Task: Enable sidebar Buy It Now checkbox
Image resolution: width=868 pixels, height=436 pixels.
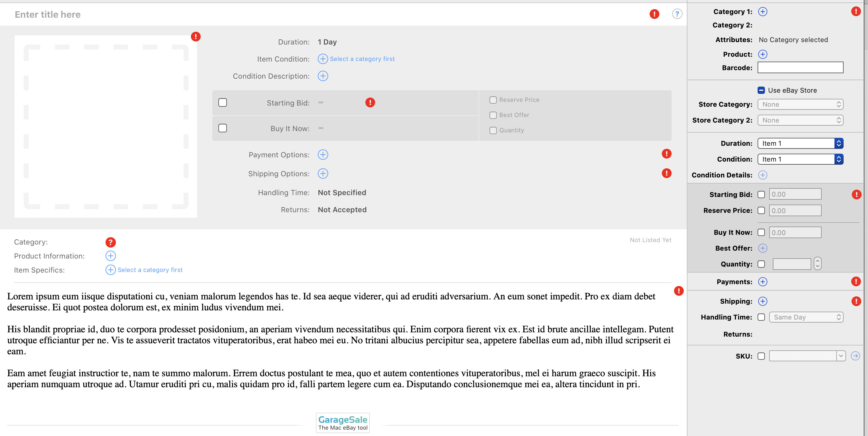Action: (761, 232)
